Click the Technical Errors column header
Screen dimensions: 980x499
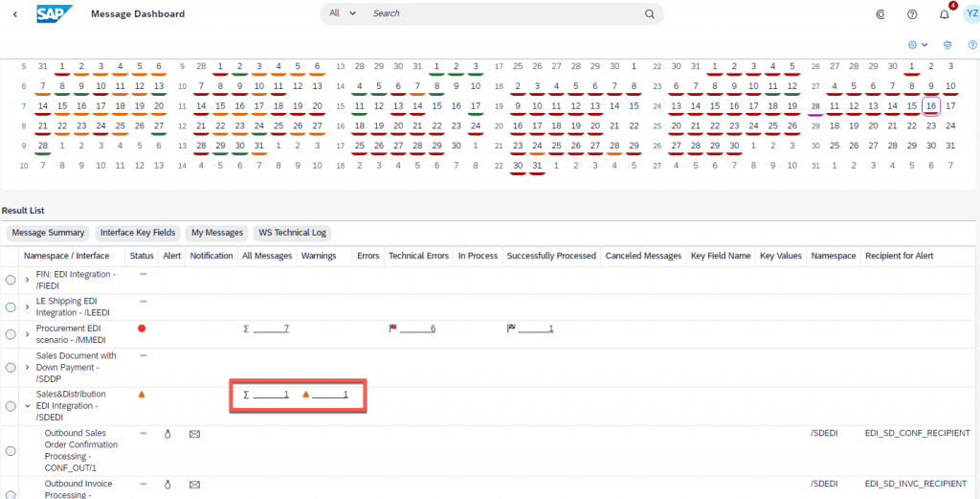419,256
